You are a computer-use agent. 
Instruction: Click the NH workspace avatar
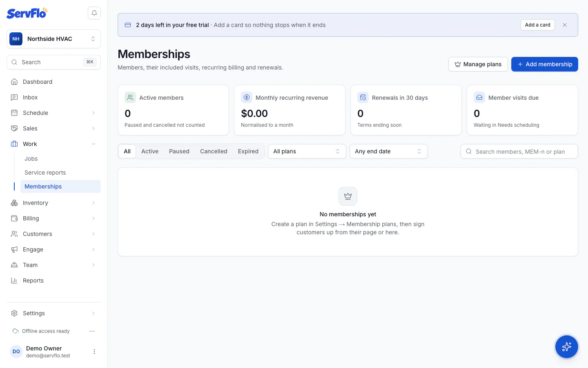(16, 39)
